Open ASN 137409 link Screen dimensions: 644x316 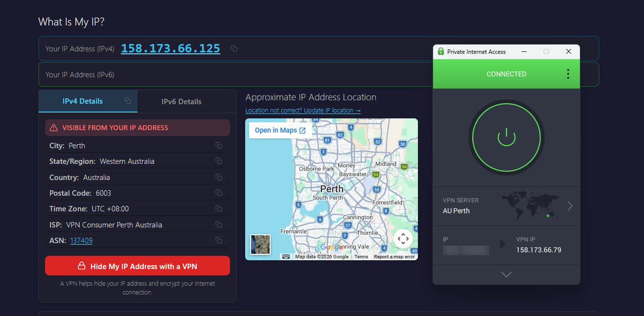point(81,241)
